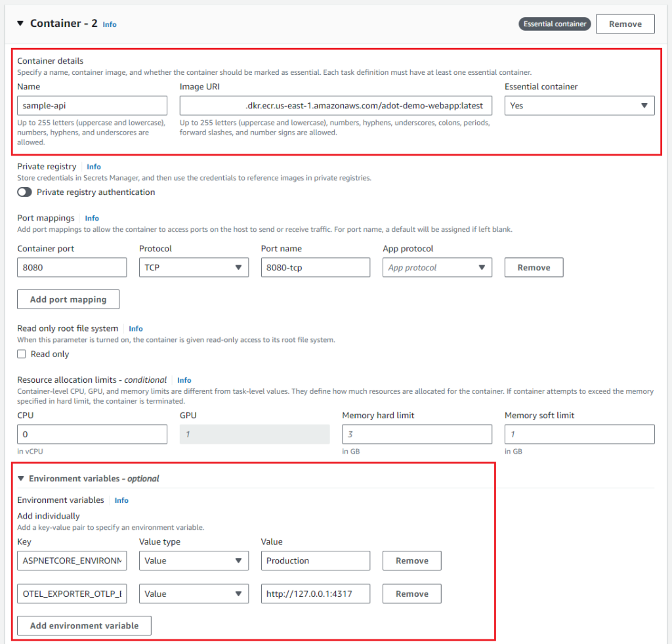This screenshot has height=644, width=672.
Task: Click the Info link beside Environment variables
Action: (x=121, y=500)
